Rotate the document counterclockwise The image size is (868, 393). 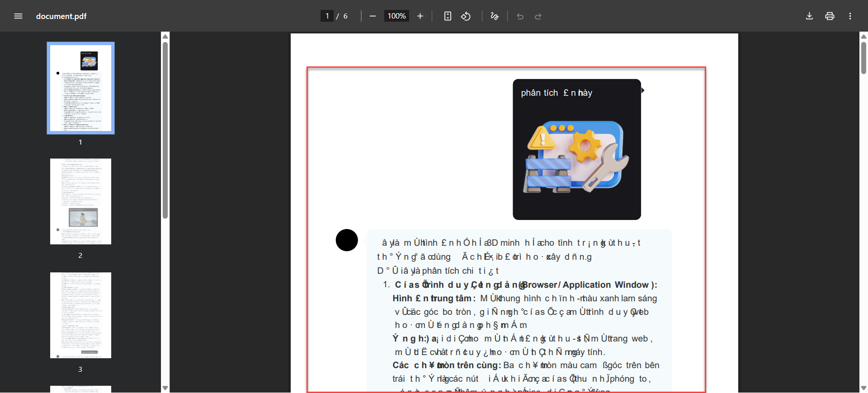pyautogui.click(x=466, y=16)
